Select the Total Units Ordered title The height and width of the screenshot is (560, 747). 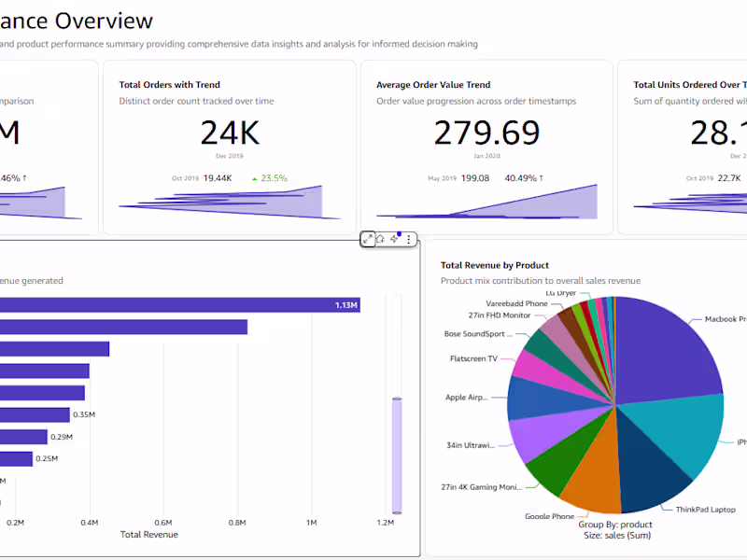pos(690,85)
